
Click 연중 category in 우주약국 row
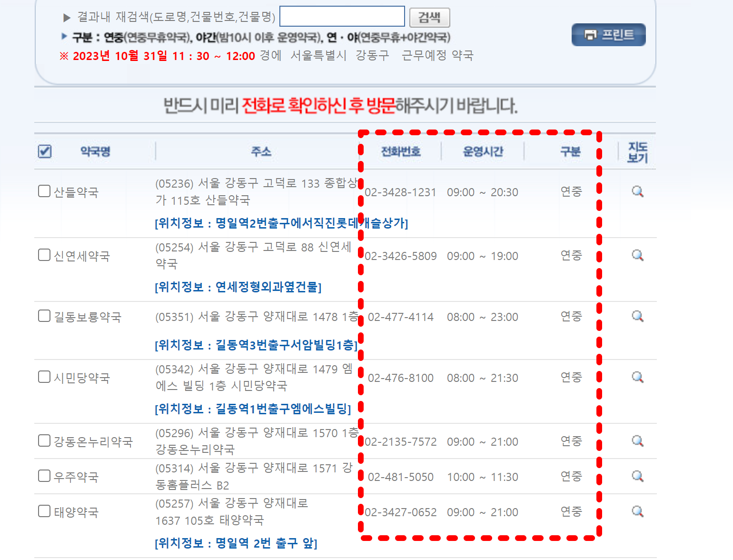click(571, 476)
